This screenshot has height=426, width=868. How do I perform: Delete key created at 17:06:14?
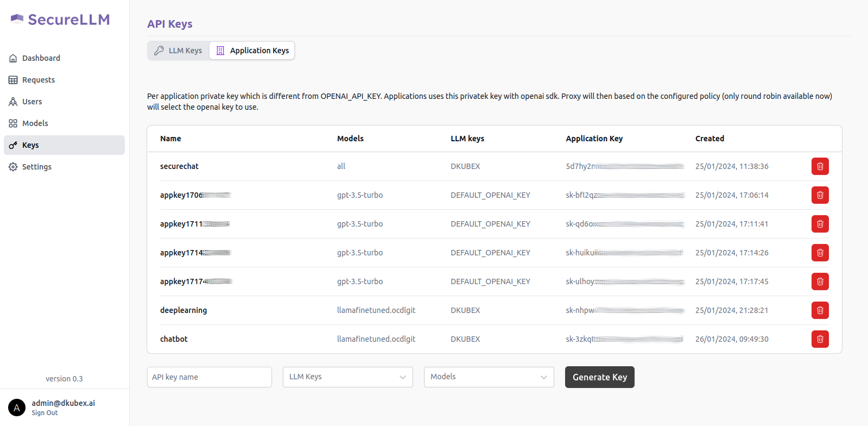tap(820, 195)
